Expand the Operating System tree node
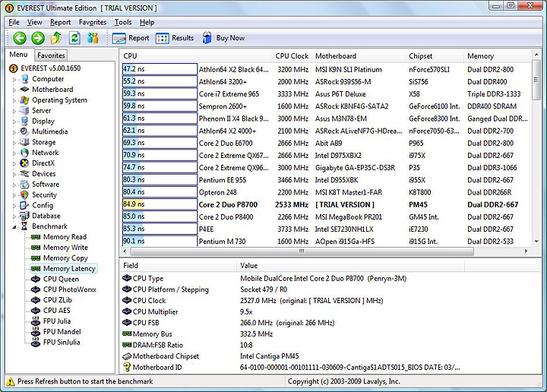Screen dimensions: 547x392 [x=14, y=100]
